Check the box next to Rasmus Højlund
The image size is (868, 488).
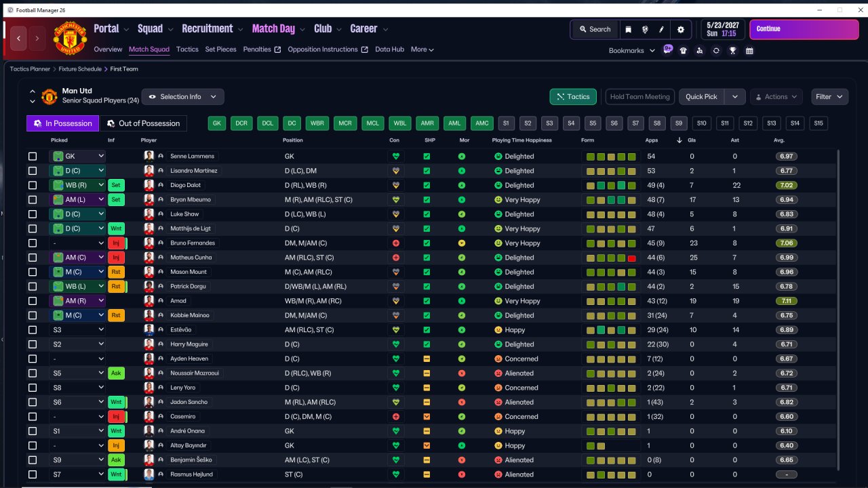pos(33,474)
